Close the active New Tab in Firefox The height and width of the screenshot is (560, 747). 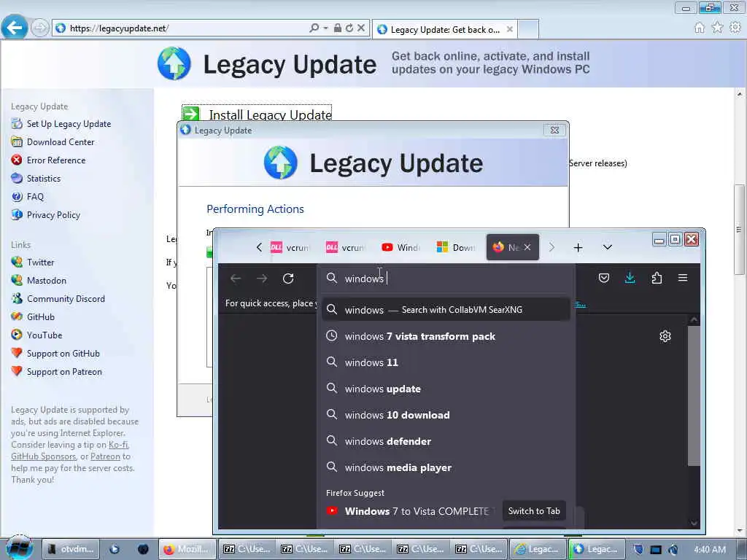pos(527,247)
